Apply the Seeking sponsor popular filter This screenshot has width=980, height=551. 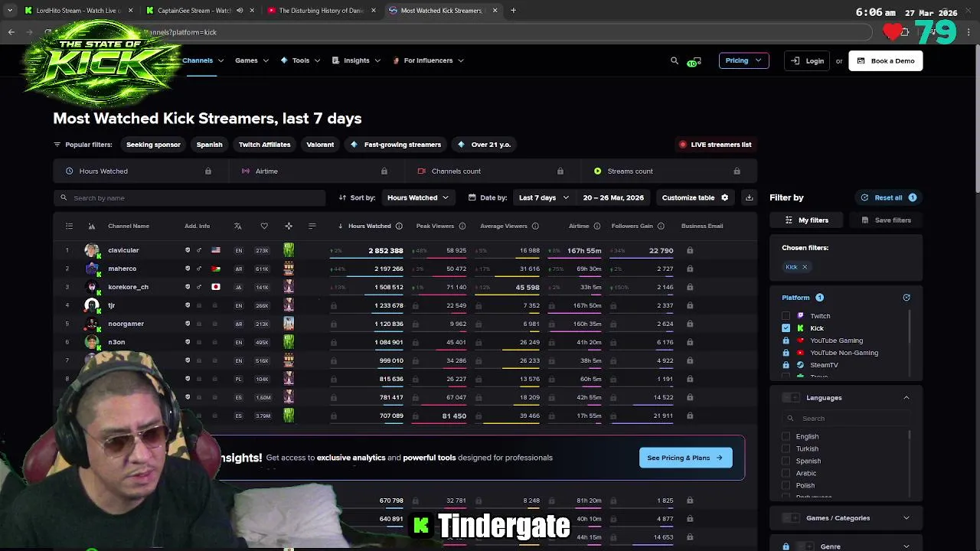(x=153, y=145)
